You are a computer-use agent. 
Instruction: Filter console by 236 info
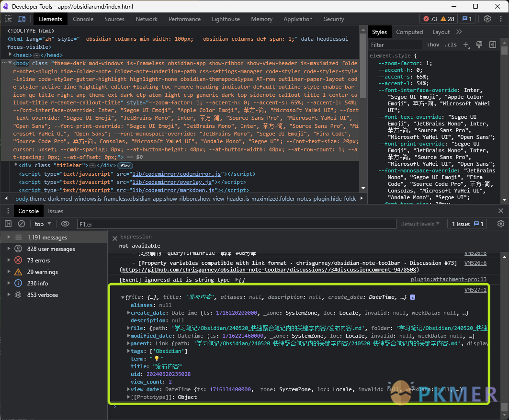pos(54,284)
